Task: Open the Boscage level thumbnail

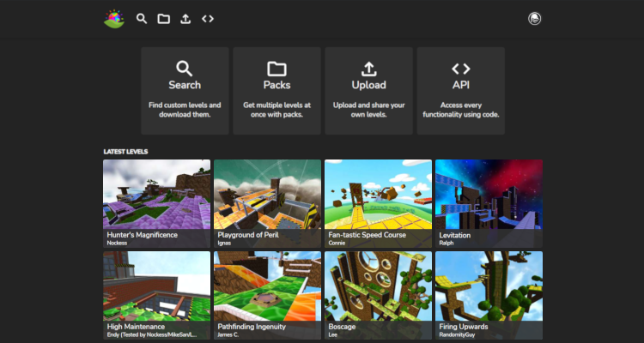Action: coord(378,287)
